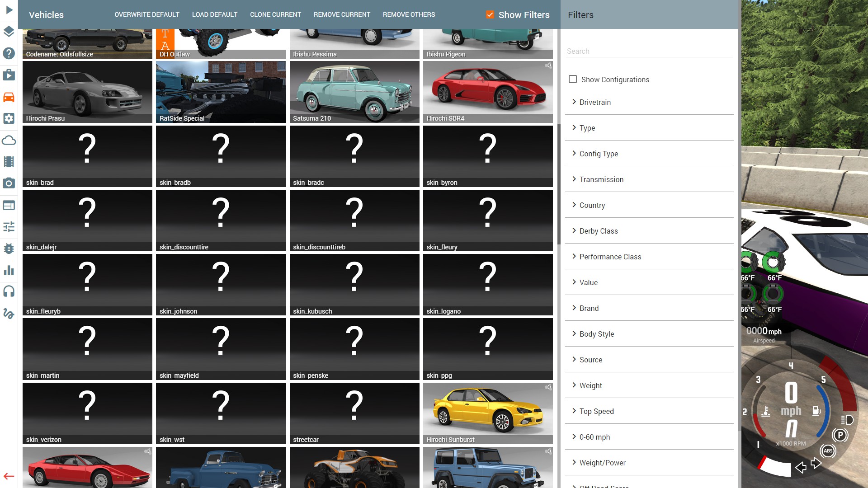Click the parking brake indicator on tachometer
The height and width of the screenshot is (488, 868).
(840, 435)
